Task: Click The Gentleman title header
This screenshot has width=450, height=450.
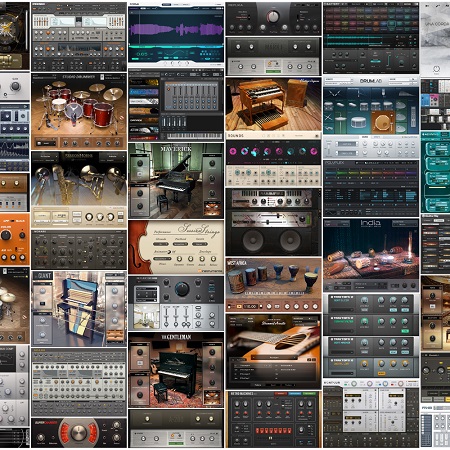Action: pos(176,337)
